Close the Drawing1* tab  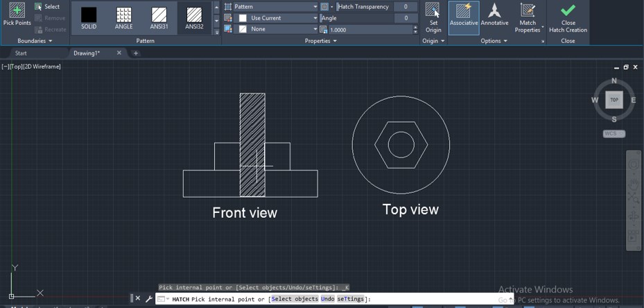(x=119, y=53)
